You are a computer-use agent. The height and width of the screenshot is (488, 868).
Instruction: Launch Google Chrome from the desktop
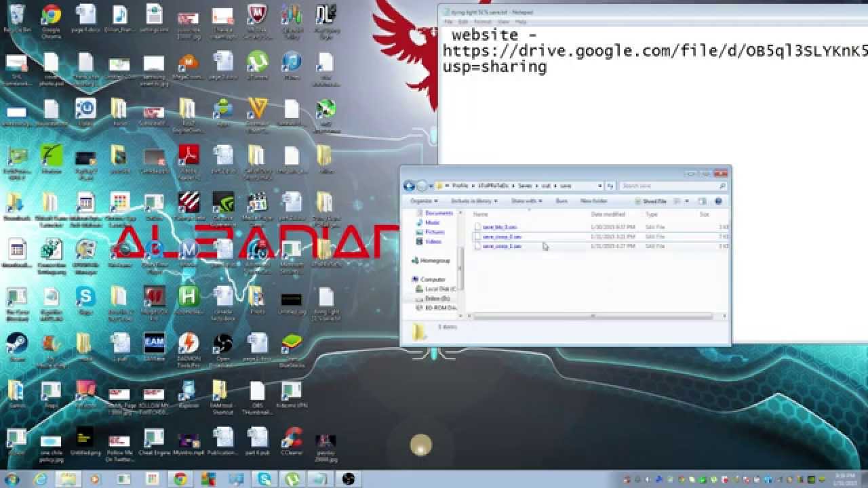pyautogui.click(x=50, y=20)
